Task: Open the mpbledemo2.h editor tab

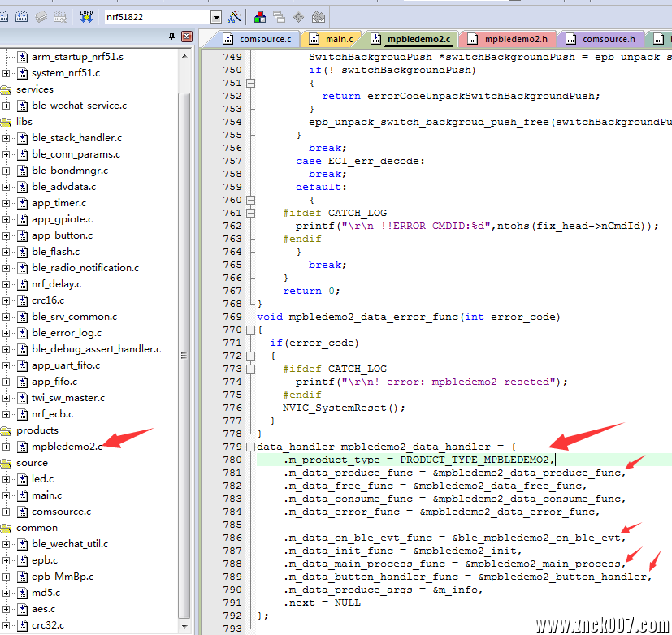Action: pyautogui.click(x=509, y=39)
